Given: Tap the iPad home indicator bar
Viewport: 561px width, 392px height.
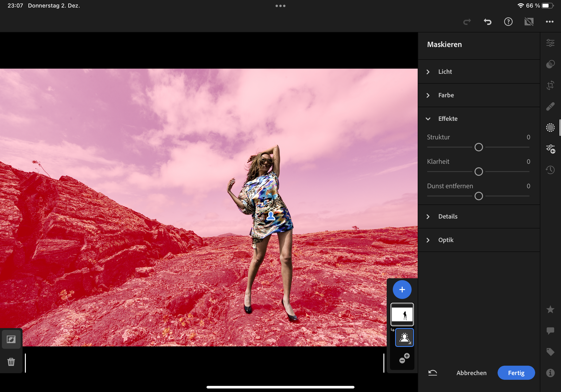Looking at the screenshot, I should (x=280, y=387).
